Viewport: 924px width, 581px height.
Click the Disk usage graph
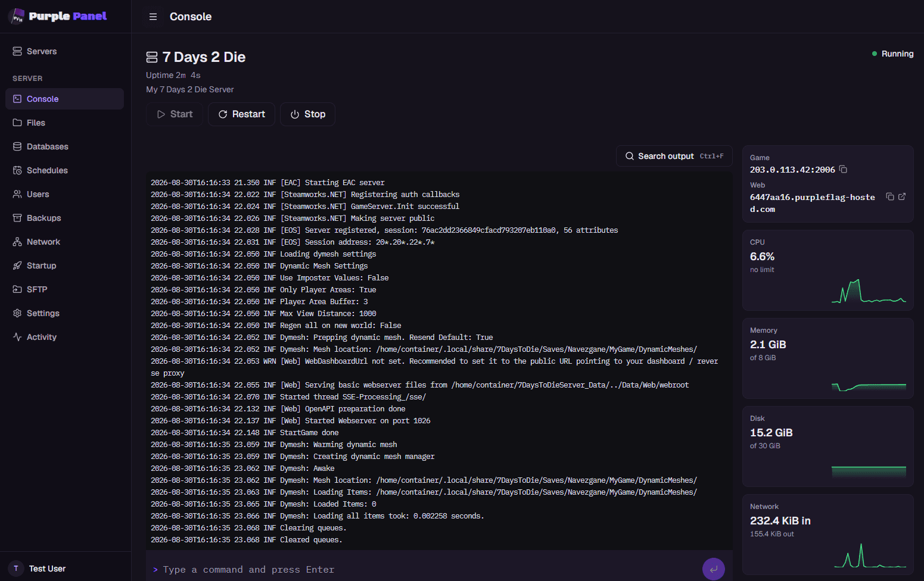pyautogui.click(x=869, y=471)
